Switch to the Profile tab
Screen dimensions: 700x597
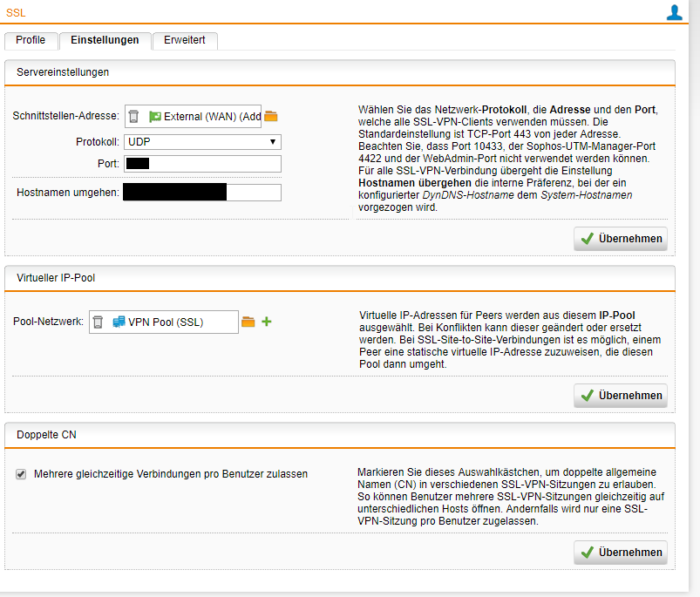click(x=31, y=40)
